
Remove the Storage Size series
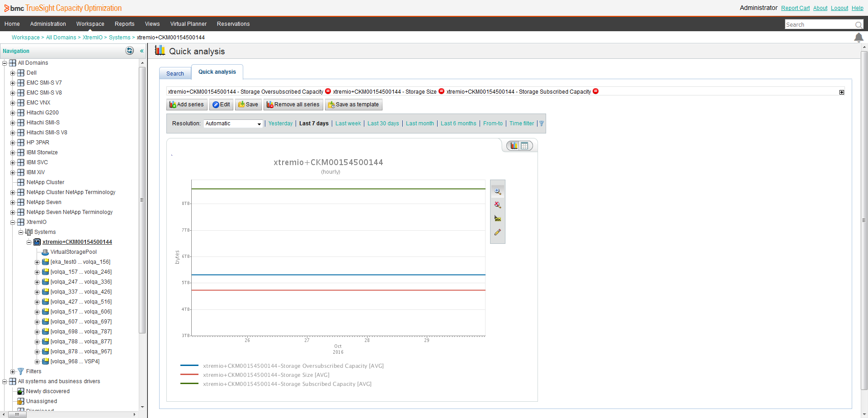pos(442,91)
